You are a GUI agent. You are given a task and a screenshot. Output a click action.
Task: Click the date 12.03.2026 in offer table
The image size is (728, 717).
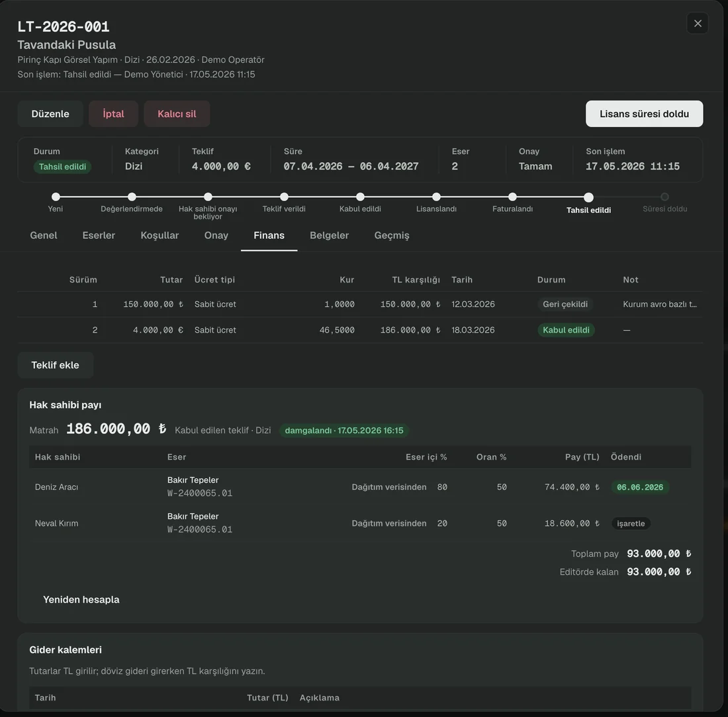[473, 304]
